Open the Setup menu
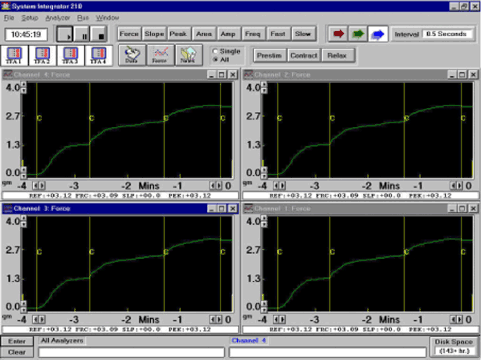 [x=30, y=18]
